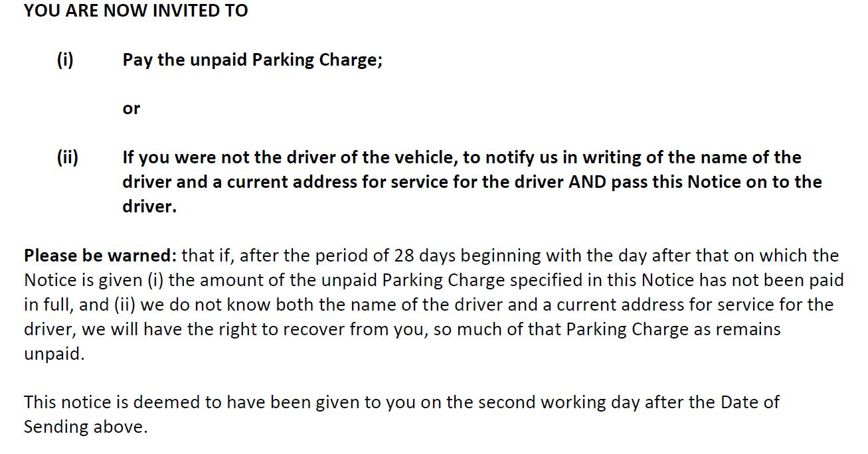Click the bold 'Please be warned:' text
The height and width of the screenshot is (454, 868).
click(x=100, y=256)
